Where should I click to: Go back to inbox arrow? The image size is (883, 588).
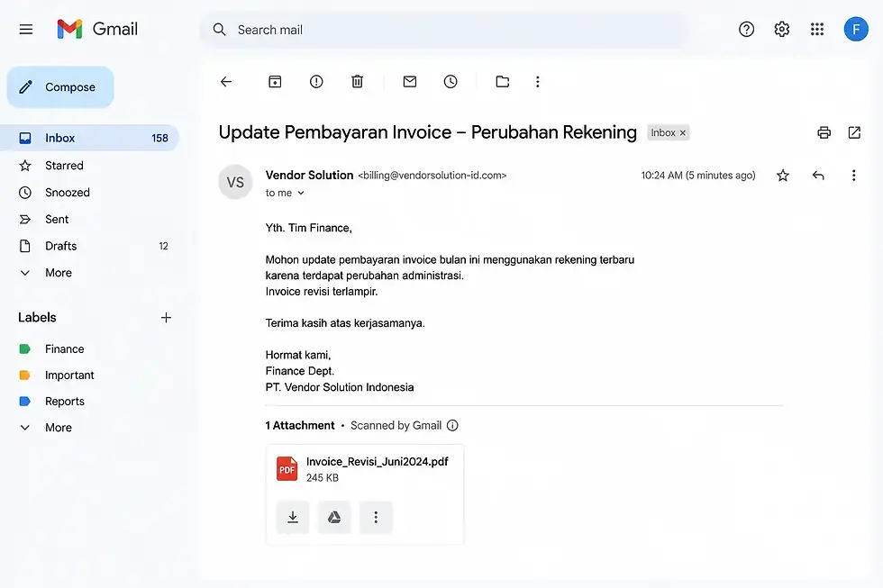click(226, 82)
